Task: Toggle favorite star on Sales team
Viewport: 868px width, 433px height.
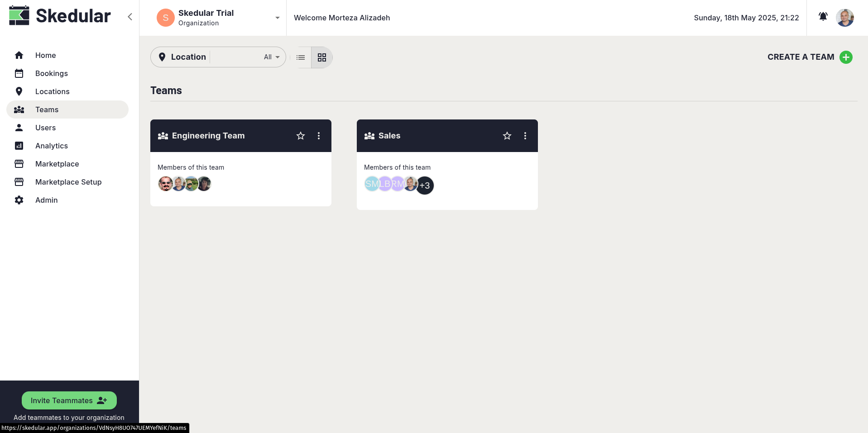Action: click(x=507, y=136)
